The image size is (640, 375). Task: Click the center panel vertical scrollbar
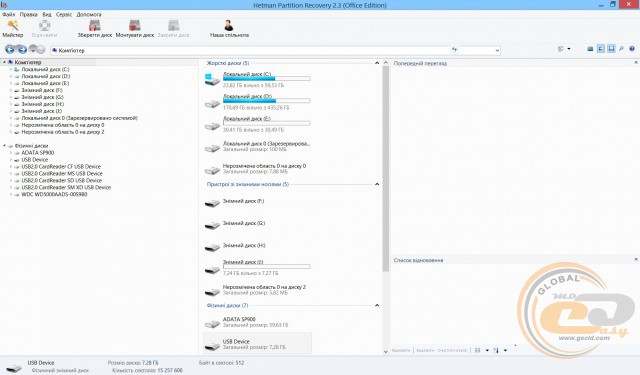386,169
